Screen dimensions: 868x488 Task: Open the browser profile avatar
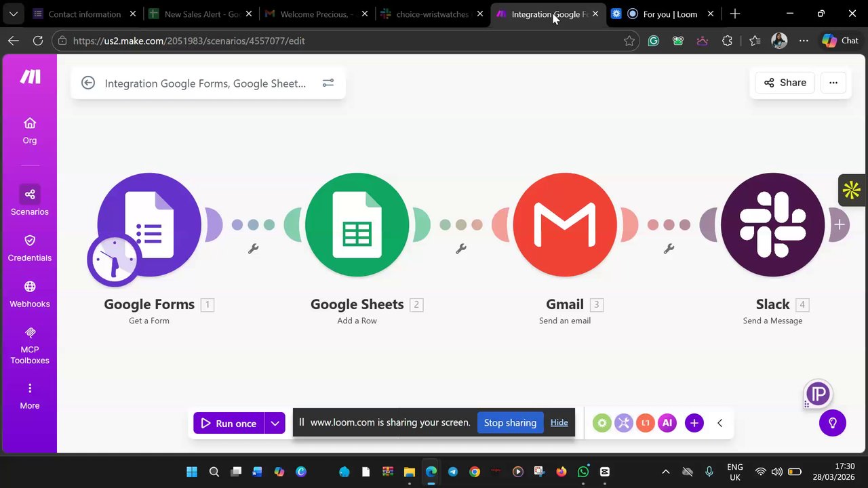779,41
